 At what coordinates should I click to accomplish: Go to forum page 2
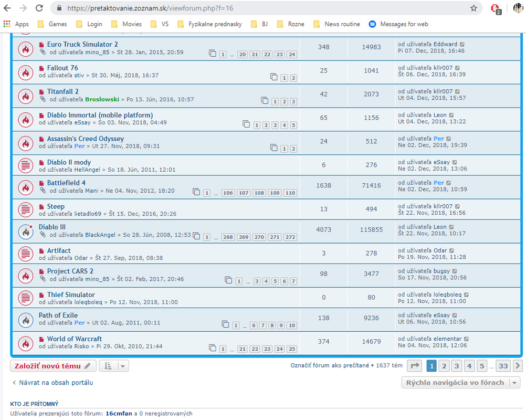(x=444, y=365)
